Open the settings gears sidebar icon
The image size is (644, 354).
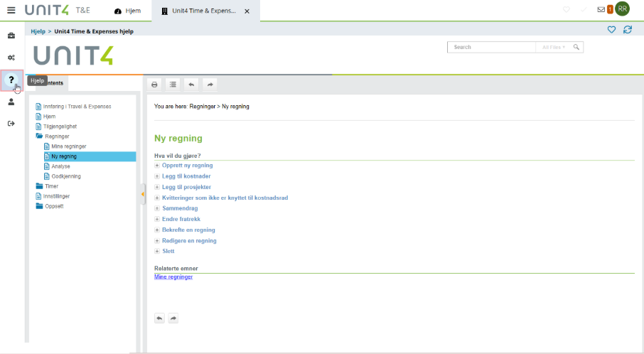(x=11, y=58)
